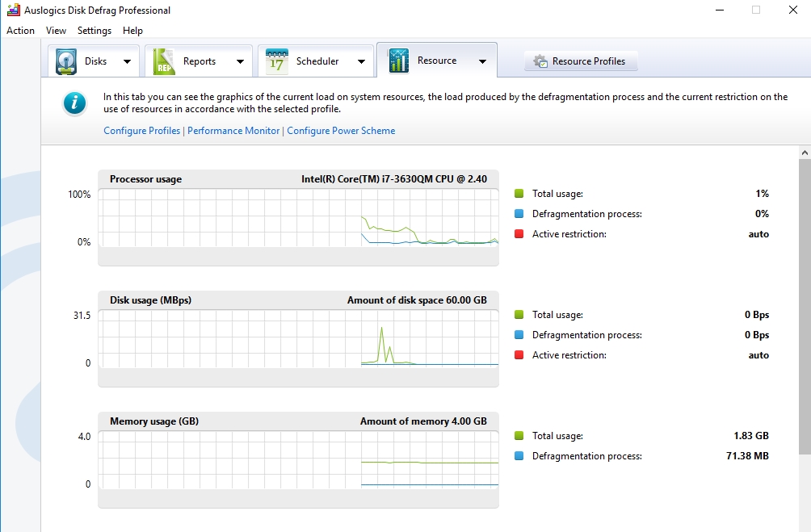Click the vertical scrollbar up arrow
This screenshot has height=532, width=811.
pyautogui.click(x=805, y=153)
